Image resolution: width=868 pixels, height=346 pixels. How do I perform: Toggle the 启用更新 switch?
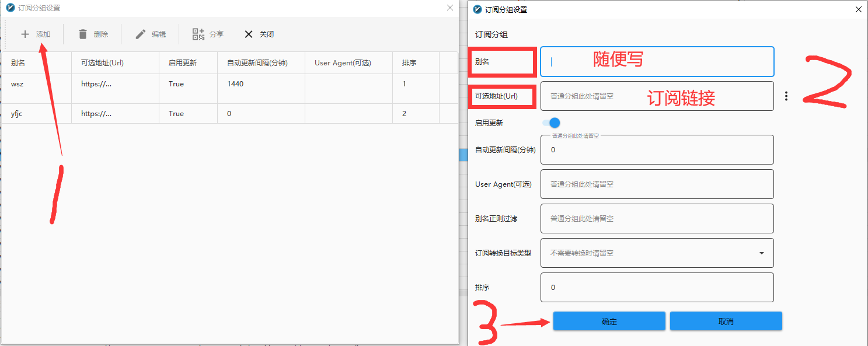[x=551, y=123]
